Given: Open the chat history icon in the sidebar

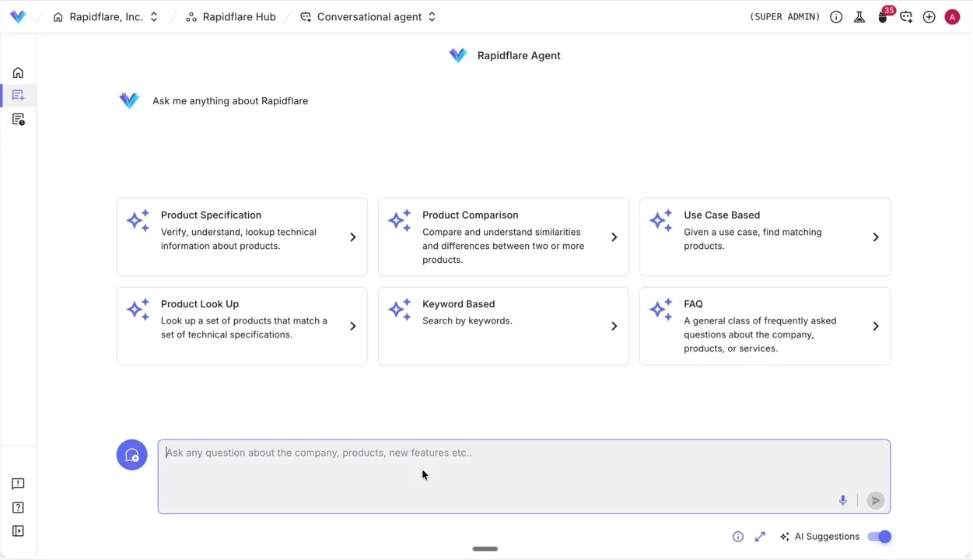Looking at the screenshot, I should [x=18, y=119].
